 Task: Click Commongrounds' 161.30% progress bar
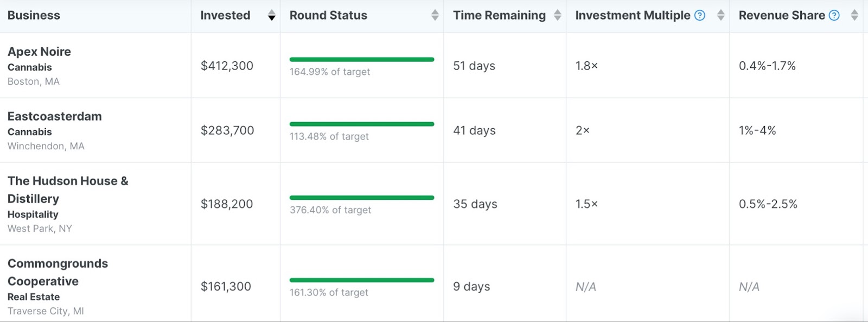point(362,280)
